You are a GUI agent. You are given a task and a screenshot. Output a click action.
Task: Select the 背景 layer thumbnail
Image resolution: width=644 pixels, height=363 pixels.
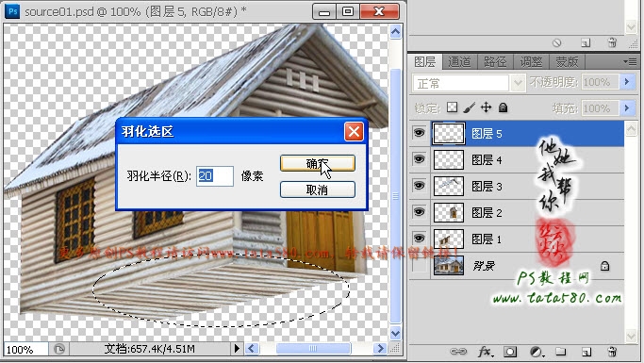(x=449, y=265)
